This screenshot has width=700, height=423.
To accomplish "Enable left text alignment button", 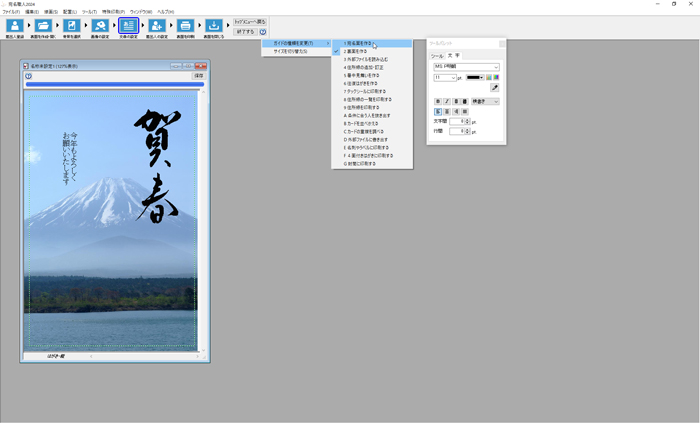I will point(437,111).
